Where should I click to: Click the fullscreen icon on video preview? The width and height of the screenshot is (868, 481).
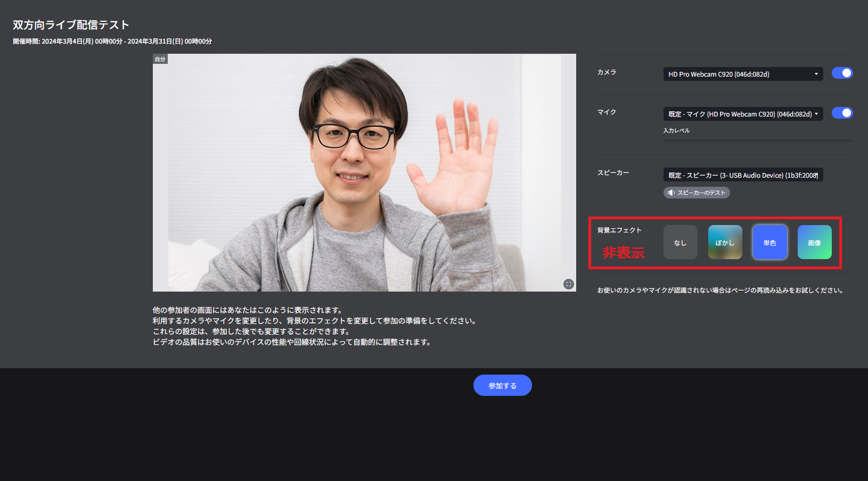point(568,284)
